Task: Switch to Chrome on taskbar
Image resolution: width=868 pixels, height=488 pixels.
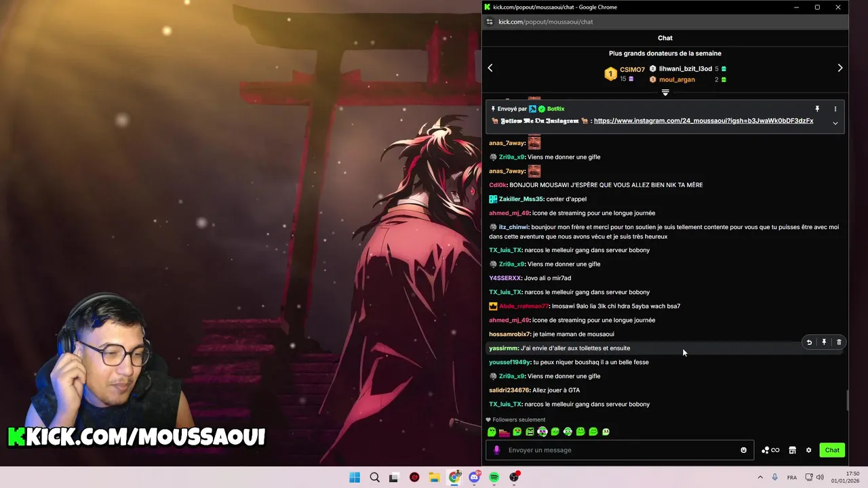Action: point(454,477)
